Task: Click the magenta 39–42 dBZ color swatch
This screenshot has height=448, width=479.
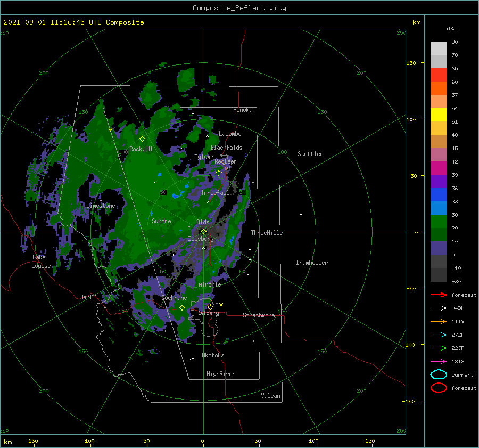Action: (x=439, y=168)
